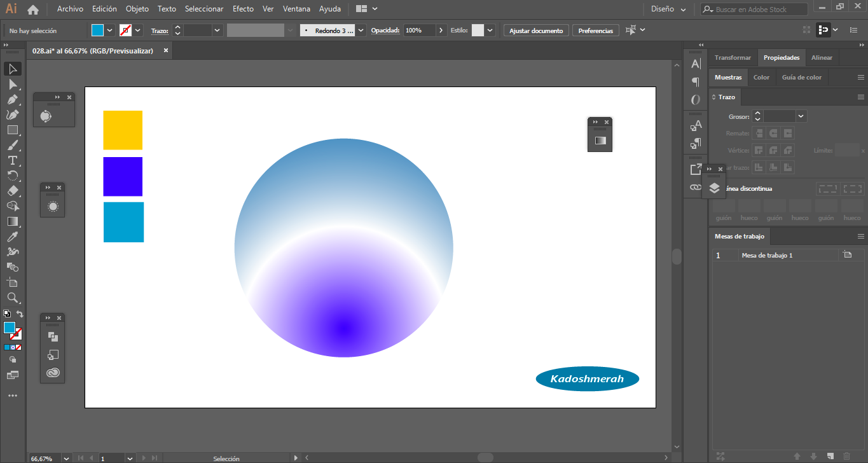Click the Ajustar documento button
This screenshot has height=463, width=868.
pyautogui.click(x=536, y=31)
